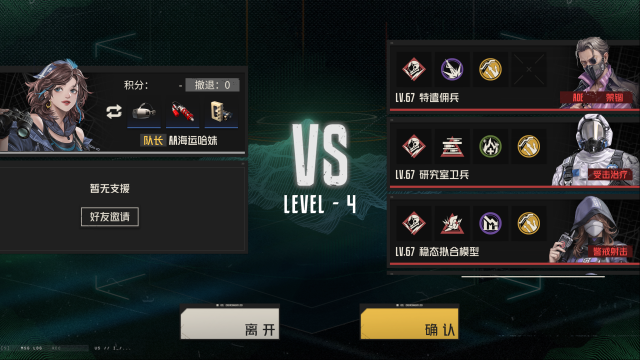Screen dimensions: 640x360
Task: Click purple bird skill icon of 特遣佣兵
Action: tap(452, 69)
